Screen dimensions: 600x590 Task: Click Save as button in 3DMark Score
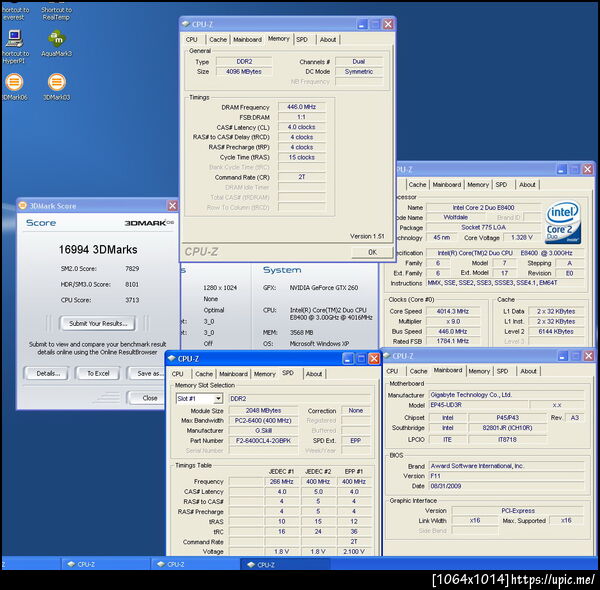(x=148, y=373)
